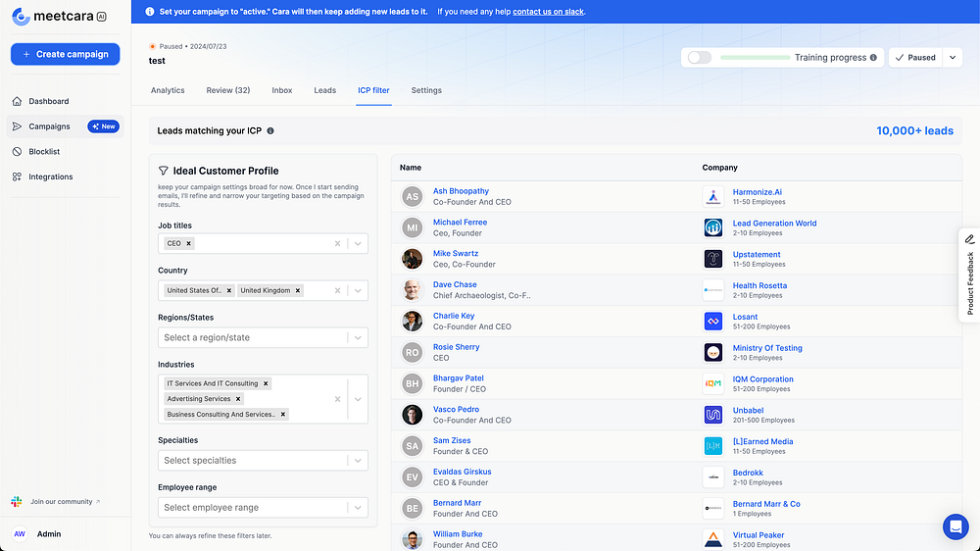Open the Bernard Marr & Co company link

766,504
